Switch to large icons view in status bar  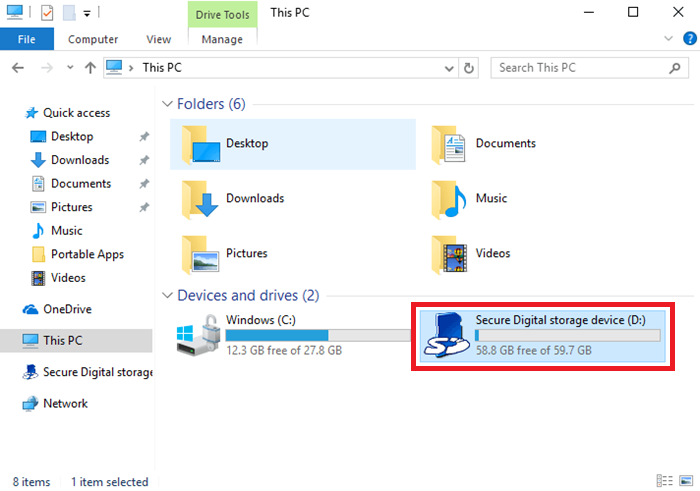(x=685, y=482)
